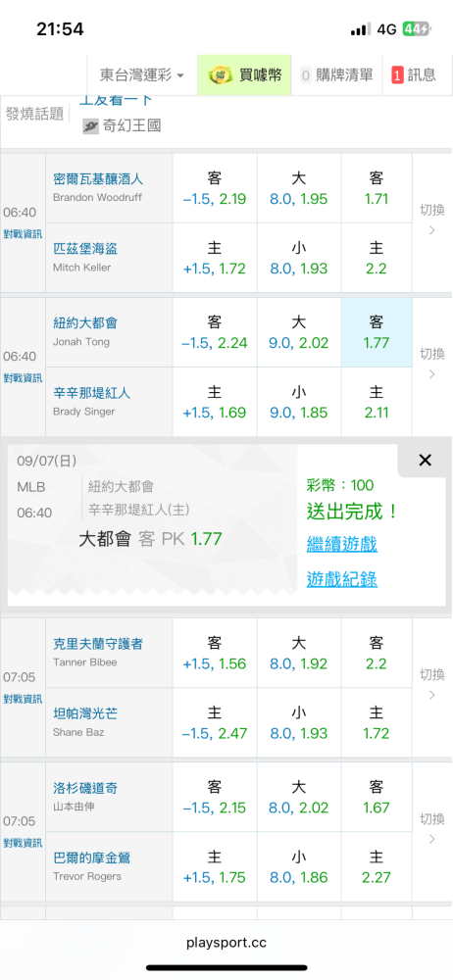
Task: Tap 切換 for Mets vs Reds game
Action: coord(431,364)
